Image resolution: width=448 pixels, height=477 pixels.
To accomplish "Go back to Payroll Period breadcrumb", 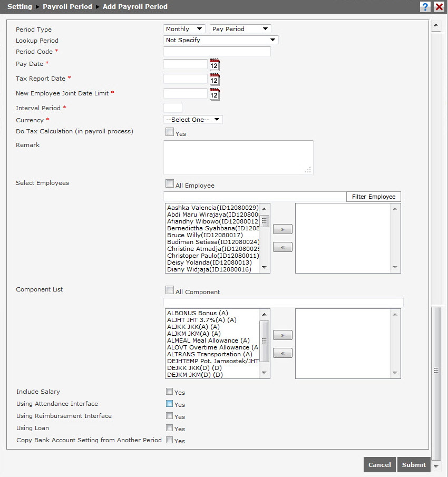I will point(67,6).
